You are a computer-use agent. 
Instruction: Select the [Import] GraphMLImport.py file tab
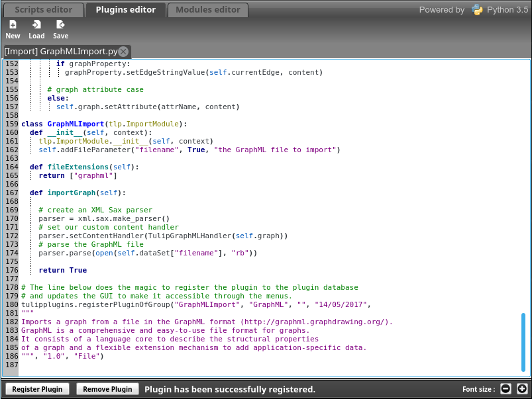click(60, 51)
